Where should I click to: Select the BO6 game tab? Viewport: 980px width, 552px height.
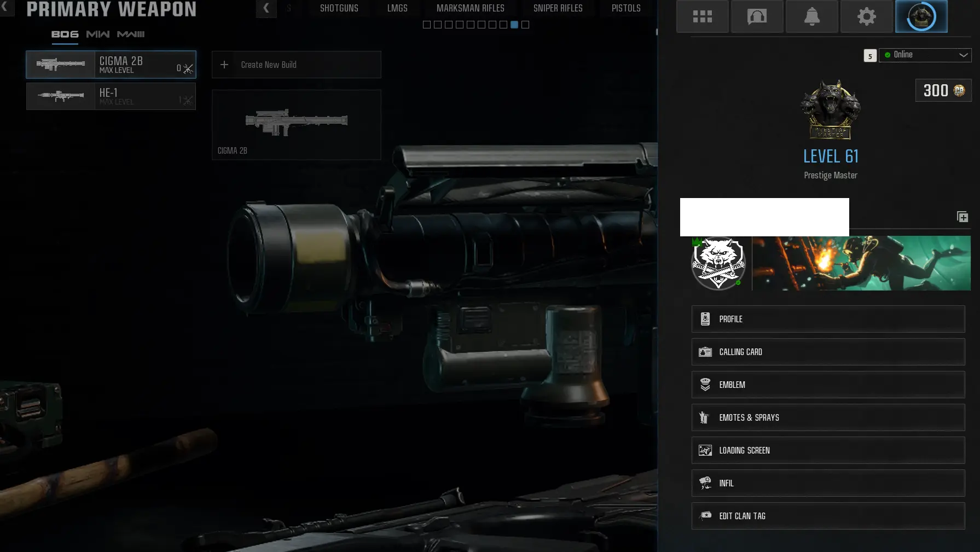click(65, 34)
